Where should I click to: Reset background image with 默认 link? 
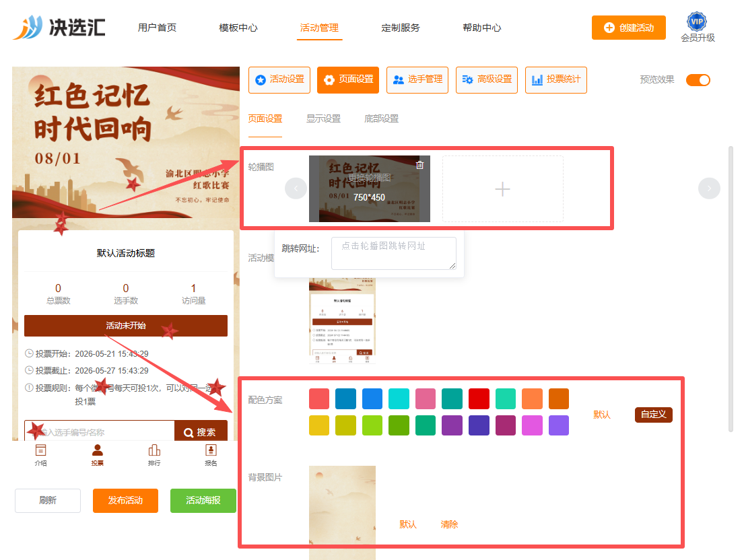pyautogui.click(x=407, y=524)
